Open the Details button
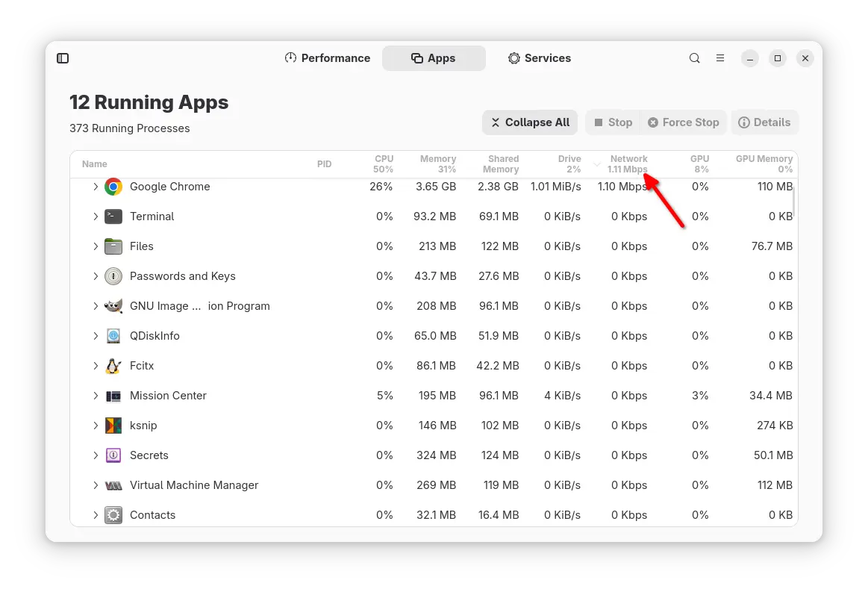The width and height of the screenshot is (868, 592). coord(764,122)
